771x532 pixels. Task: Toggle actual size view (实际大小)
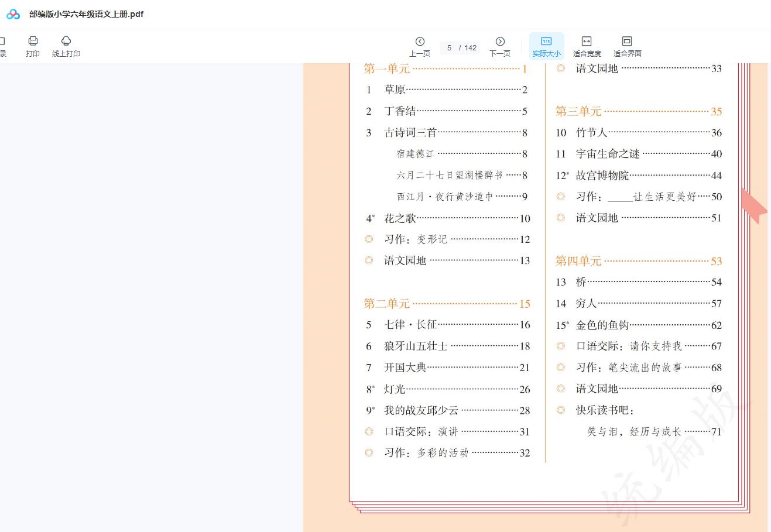coord(546,46)
